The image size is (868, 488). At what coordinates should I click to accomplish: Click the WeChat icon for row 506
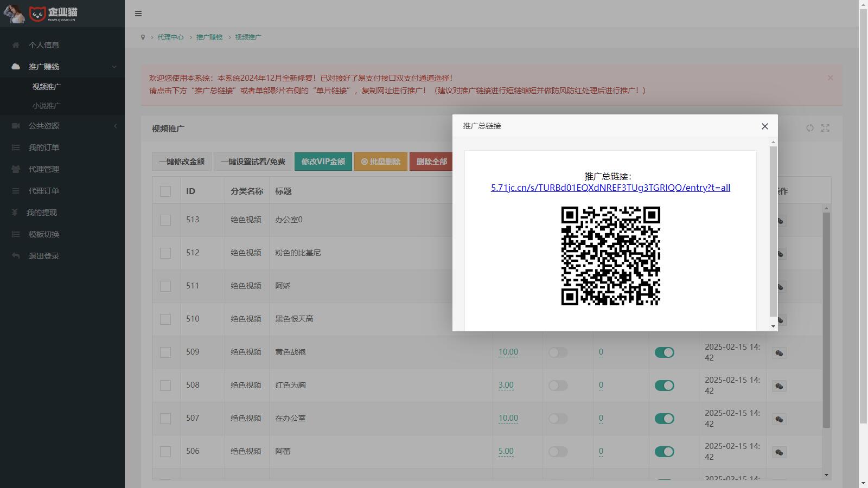tap(779, 453)
